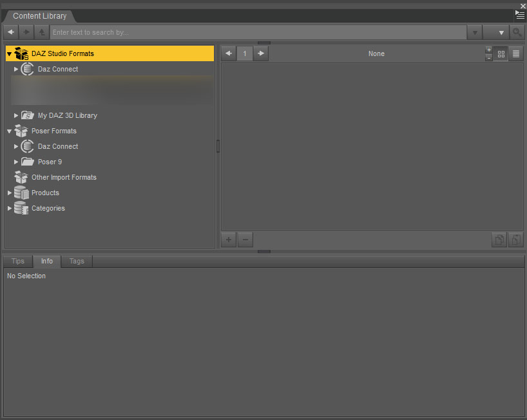Click the 'No Selection' info text
The width and height of the screenshot is (527, 420).
pos(26,276)
